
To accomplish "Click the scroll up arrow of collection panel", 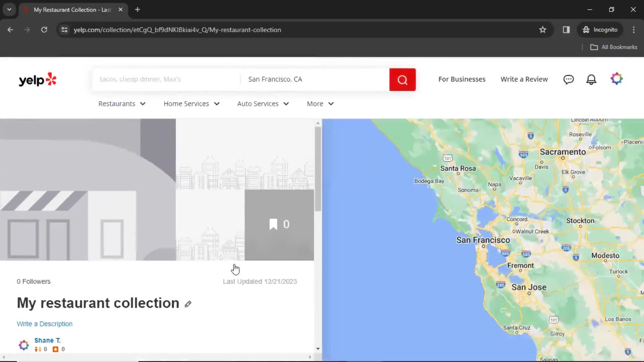I will [318, 123].
